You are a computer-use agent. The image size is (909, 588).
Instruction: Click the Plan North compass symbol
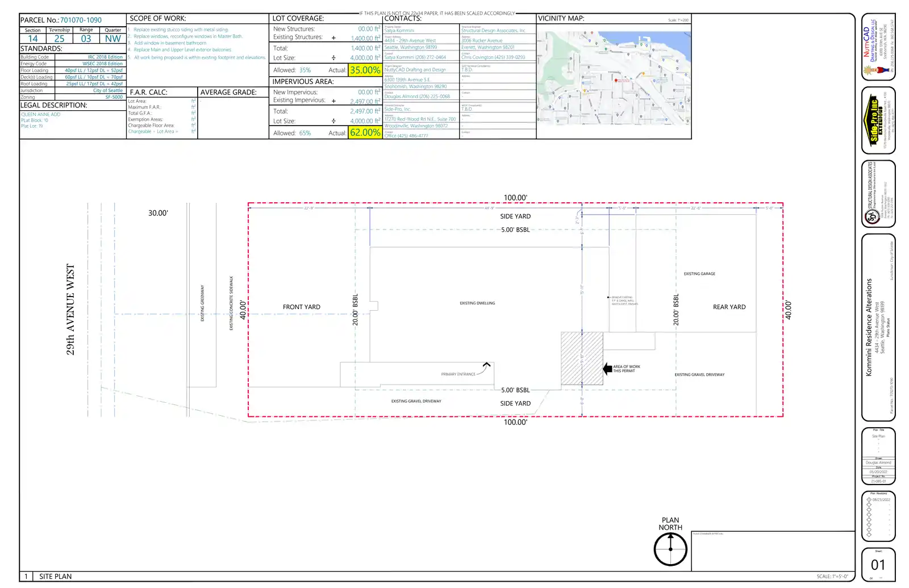click(x=670, y=549)
